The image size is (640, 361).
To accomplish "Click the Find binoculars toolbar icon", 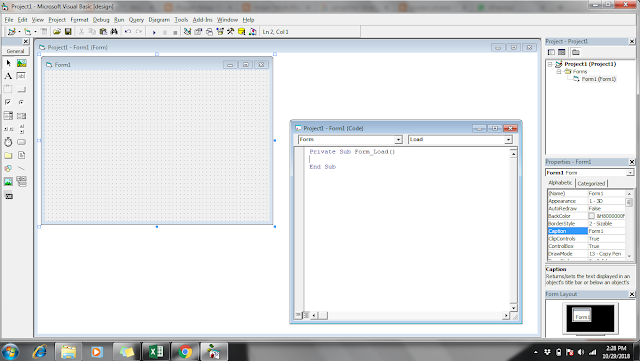I will pos(114,31).
